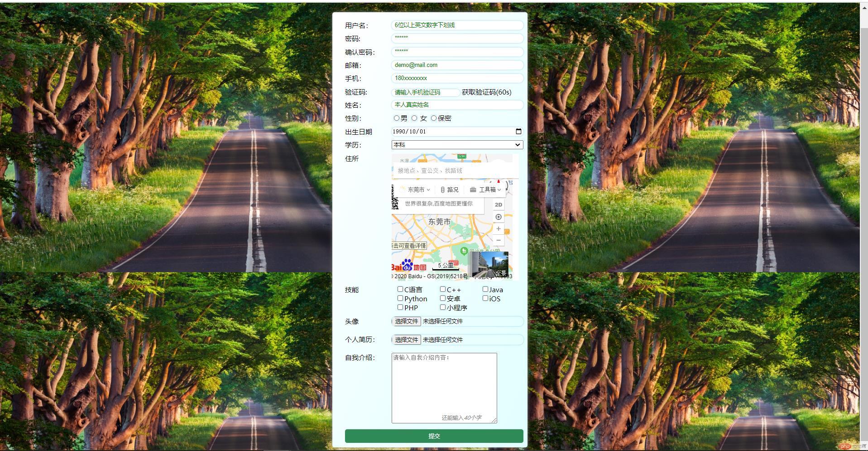Check the iOS skill checkbox
The height and width of the screenshot is (451, 868).
coord(485,298)
